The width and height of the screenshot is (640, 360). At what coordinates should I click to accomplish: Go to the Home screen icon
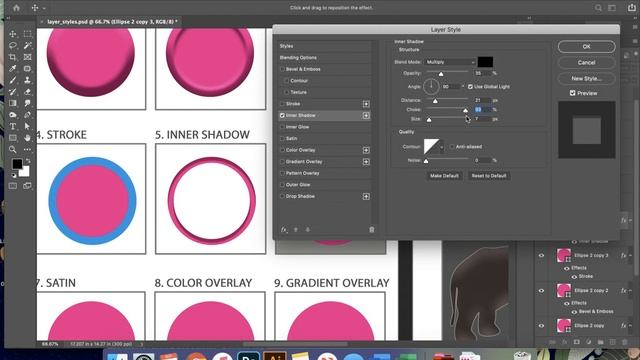[16, 8]
